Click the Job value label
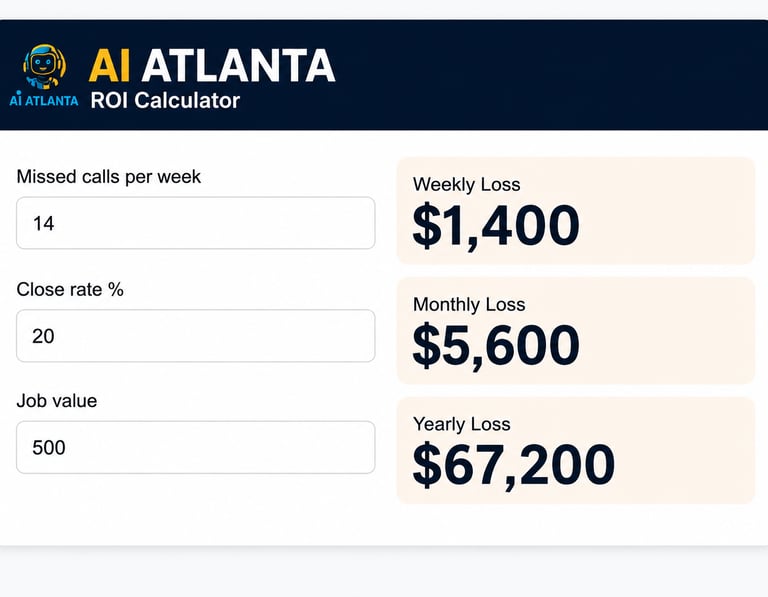This screenshot has height=597, width=768. point(57,401)
